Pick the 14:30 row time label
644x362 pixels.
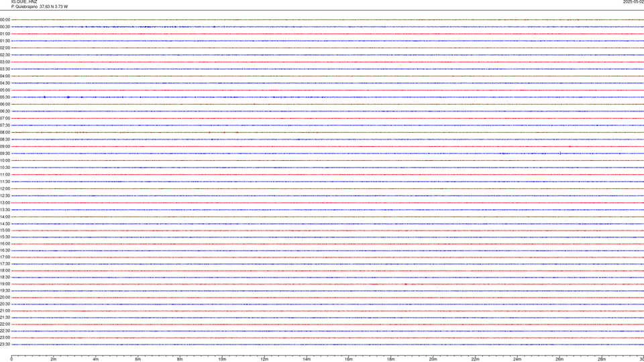coord(5,224)
